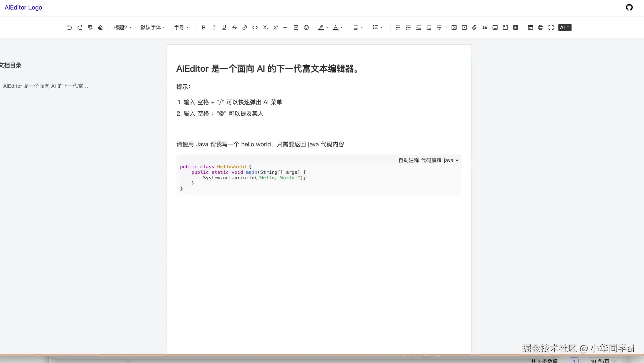Click 自动注释 on the code block
Viewport: 644px width, 363px height.
[x=409, y=160]
